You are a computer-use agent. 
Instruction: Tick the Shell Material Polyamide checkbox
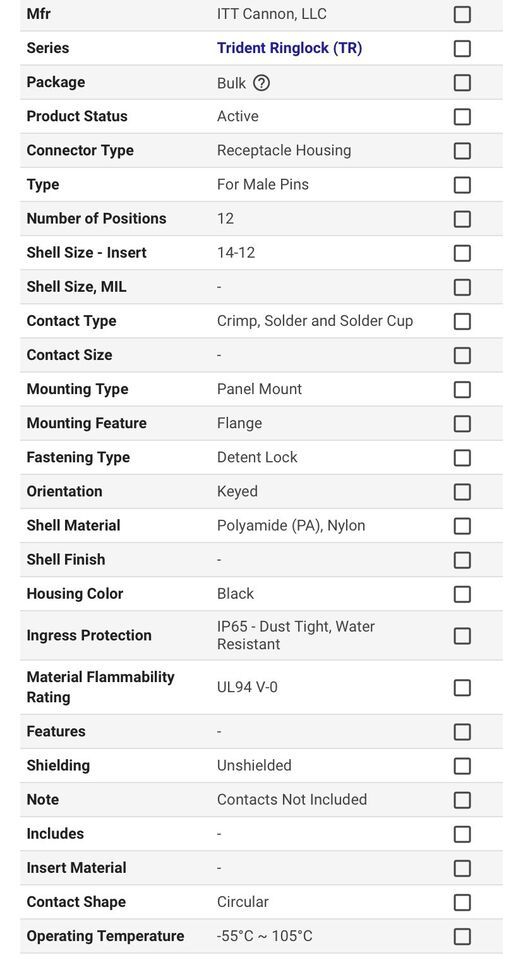coord(462,526)
